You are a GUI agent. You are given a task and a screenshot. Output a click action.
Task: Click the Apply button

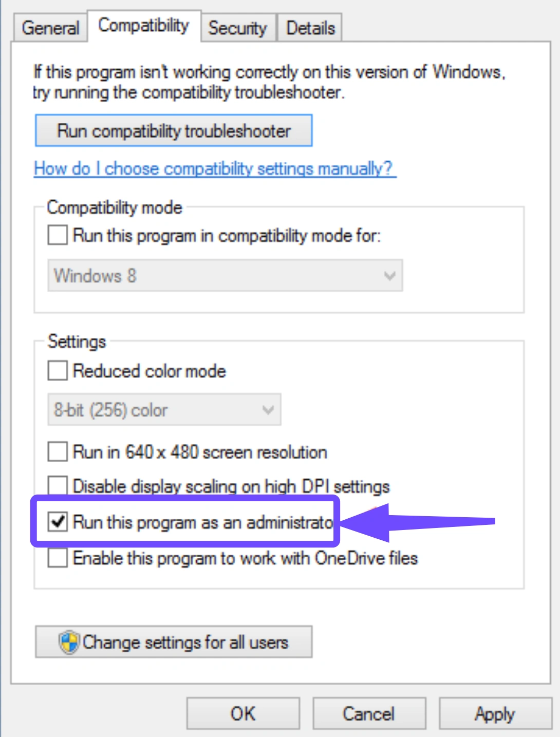click(x=495, y=713)
